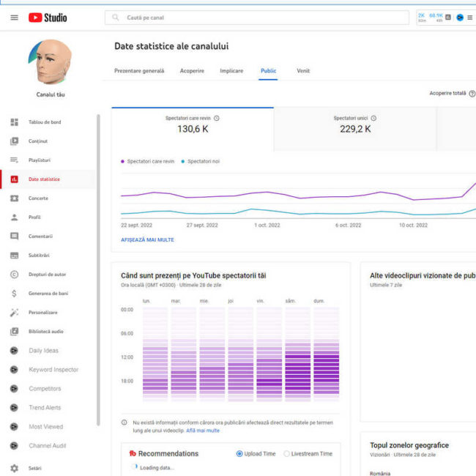The image size is (476, 476).
Task: Click the Keyword Inspector icon
Action: [x=14, y=369]
